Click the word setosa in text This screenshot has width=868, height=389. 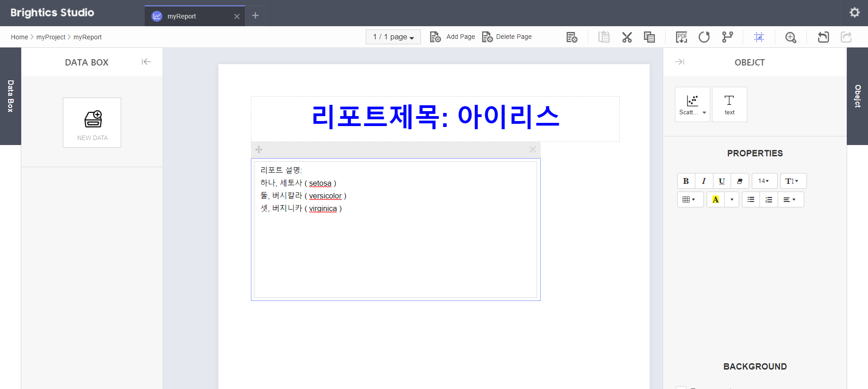tap(320, 183)
